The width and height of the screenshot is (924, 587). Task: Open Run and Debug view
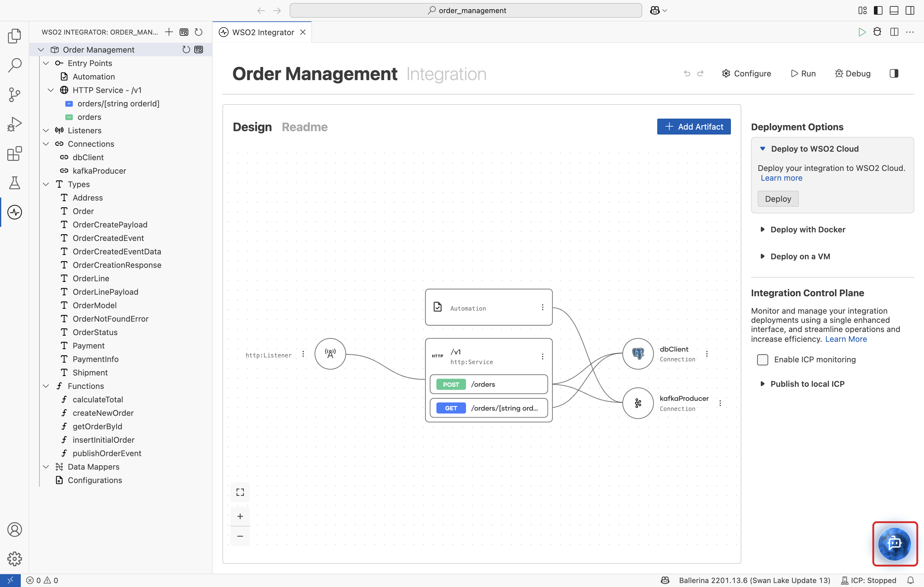15,124
